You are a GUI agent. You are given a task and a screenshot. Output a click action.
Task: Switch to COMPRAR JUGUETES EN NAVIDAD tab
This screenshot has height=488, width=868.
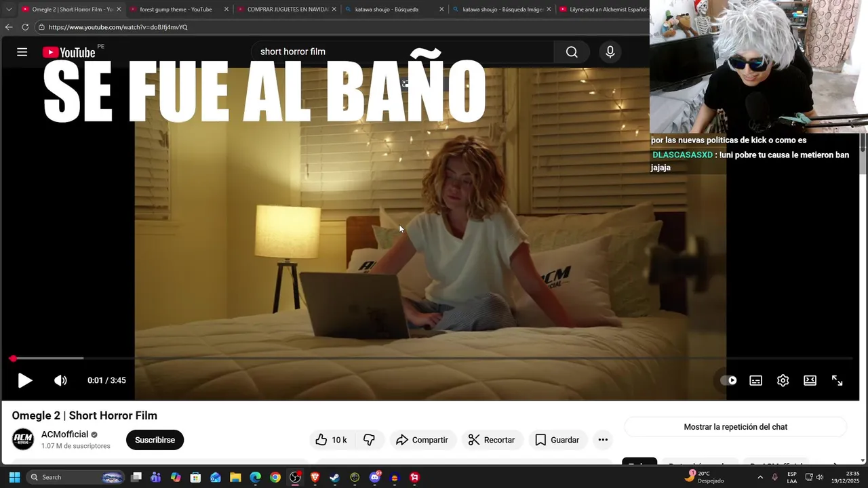click(x=288, y=9)
